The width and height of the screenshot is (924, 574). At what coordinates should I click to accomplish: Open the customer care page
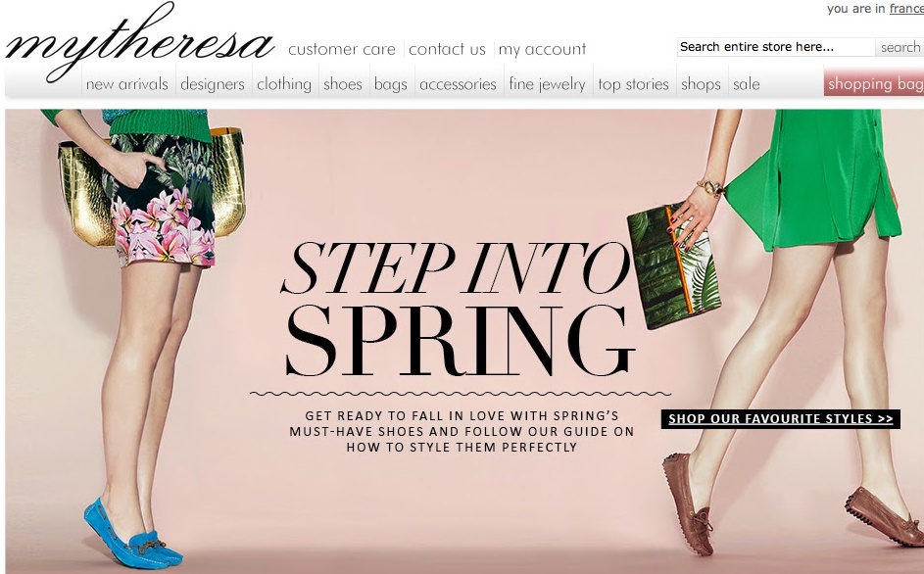(342, 50)
